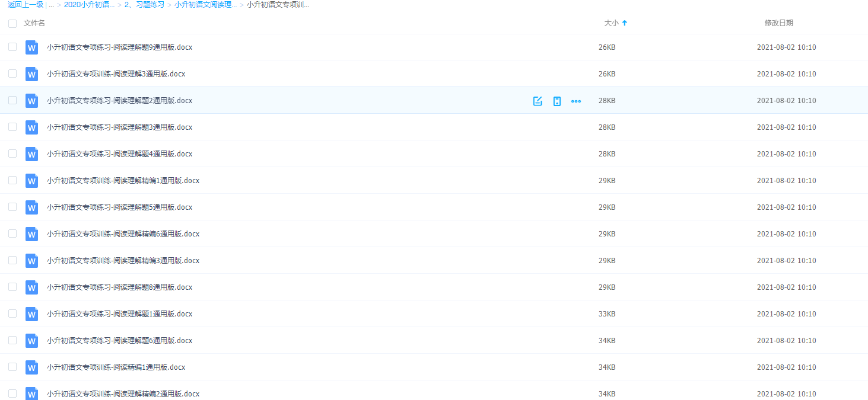
Task: Go to the 2、习题练习 breadcrumb folder
Action: [144, 5]
